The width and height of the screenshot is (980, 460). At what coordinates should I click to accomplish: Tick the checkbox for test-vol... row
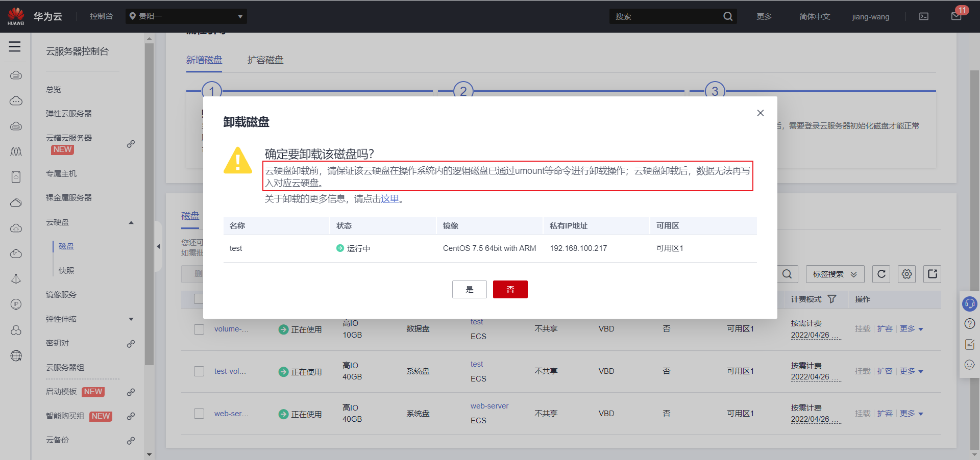199,371
